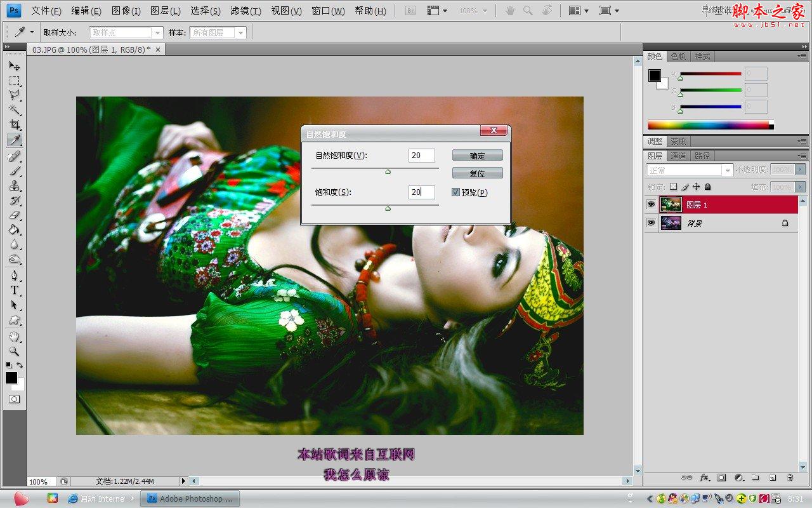Click the 确定 button in the dialog

[x=477, y=154]
